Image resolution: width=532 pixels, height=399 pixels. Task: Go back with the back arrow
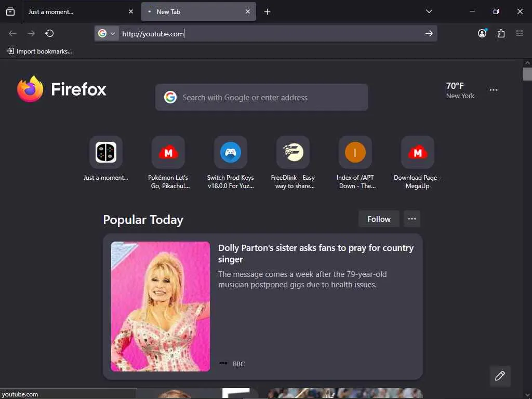coord(12,33)
